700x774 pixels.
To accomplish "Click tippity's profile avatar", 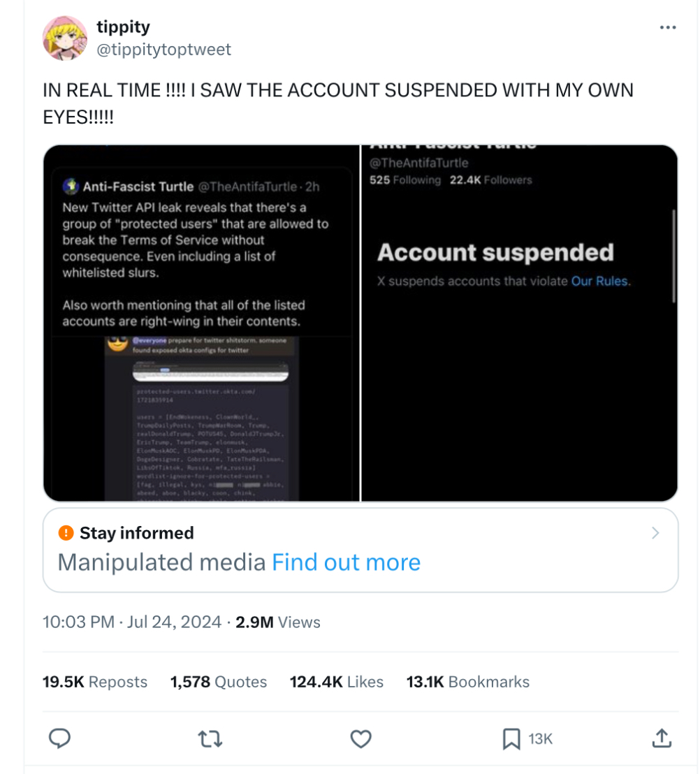I will tap(65, 38).
